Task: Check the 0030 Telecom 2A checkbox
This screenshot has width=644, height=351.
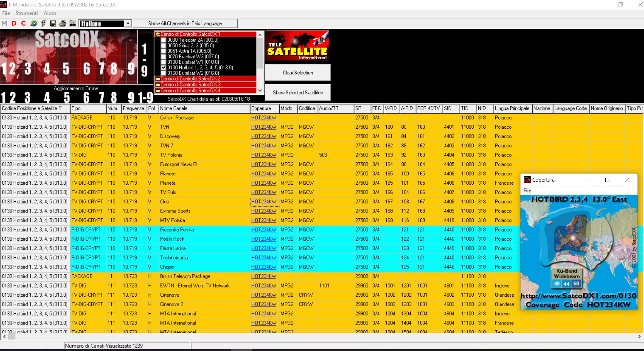Action: click(x=164, y=40)
